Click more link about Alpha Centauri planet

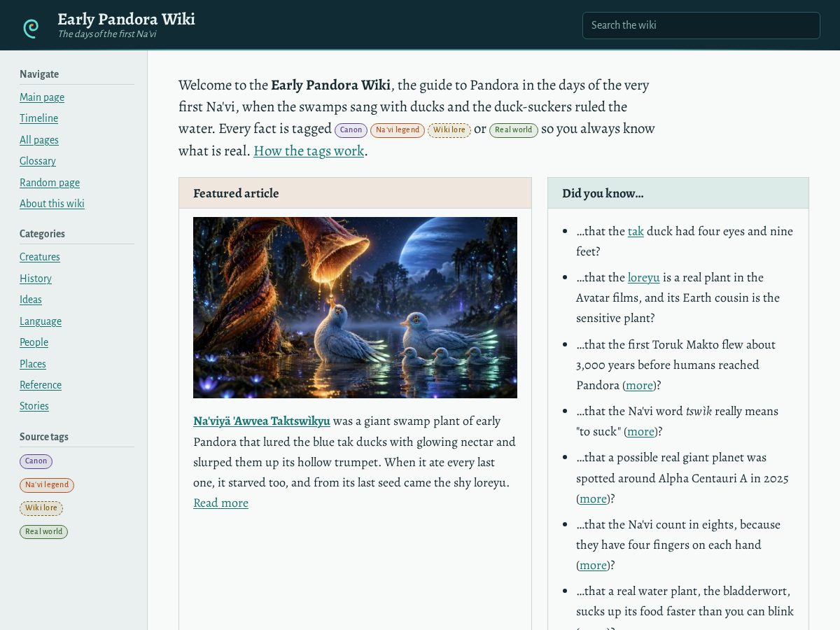593,499
